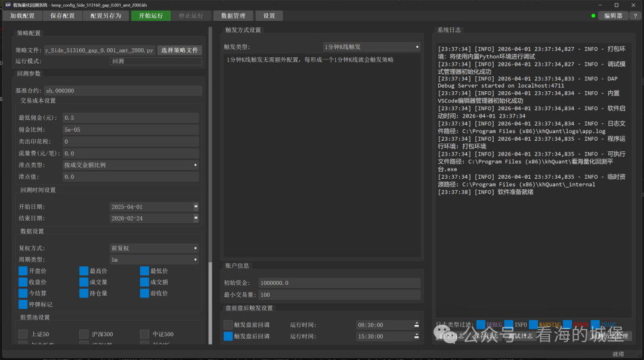Image resolution: width=644 pixels, height=360 pixels.
Task: Click the green status indicator dot
Action: point(593,15)
